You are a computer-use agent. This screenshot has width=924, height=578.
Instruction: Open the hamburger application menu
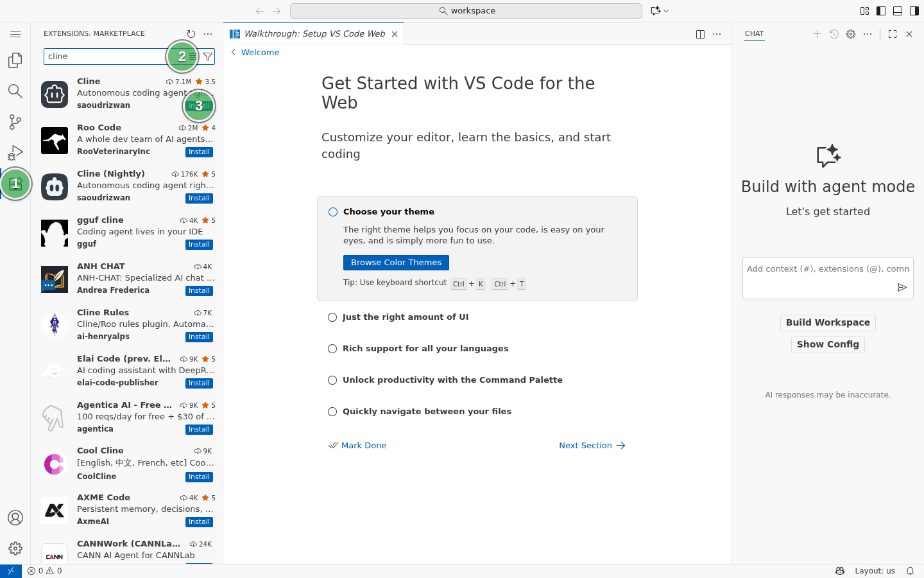(15, 34)
